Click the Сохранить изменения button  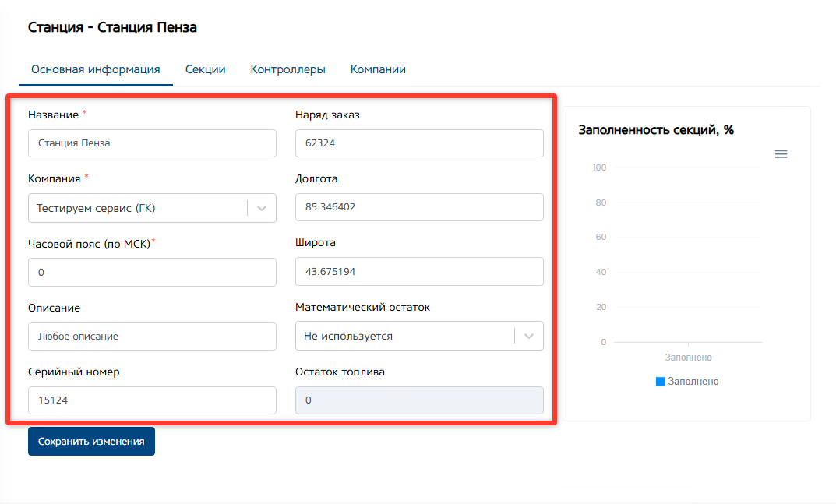pyautogui.click(x=91, y=441)
